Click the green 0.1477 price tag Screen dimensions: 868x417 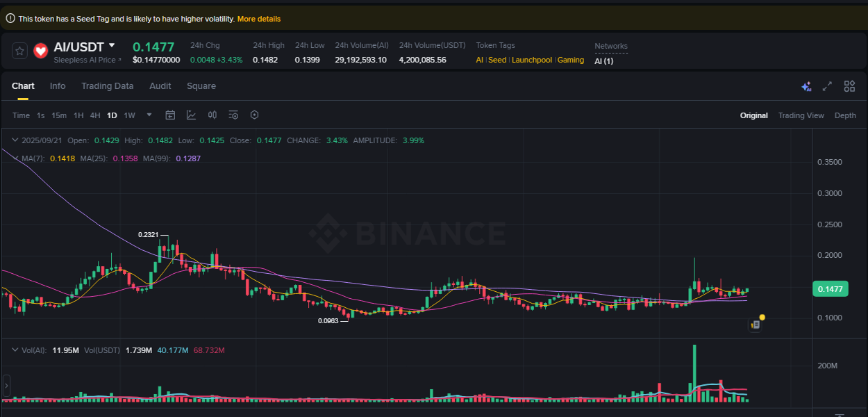click(x=831, y=288)
